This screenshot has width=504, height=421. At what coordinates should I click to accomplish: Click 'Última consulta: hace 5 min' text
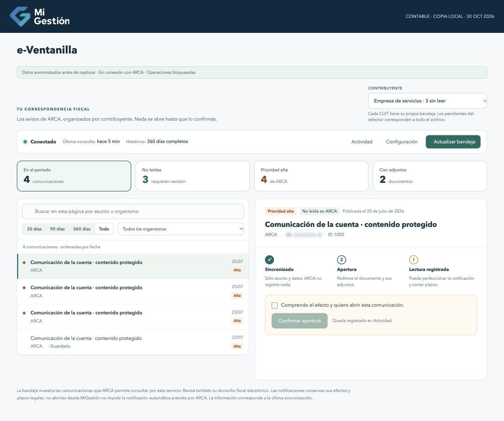pyautogui.click(x=91, y=142)
